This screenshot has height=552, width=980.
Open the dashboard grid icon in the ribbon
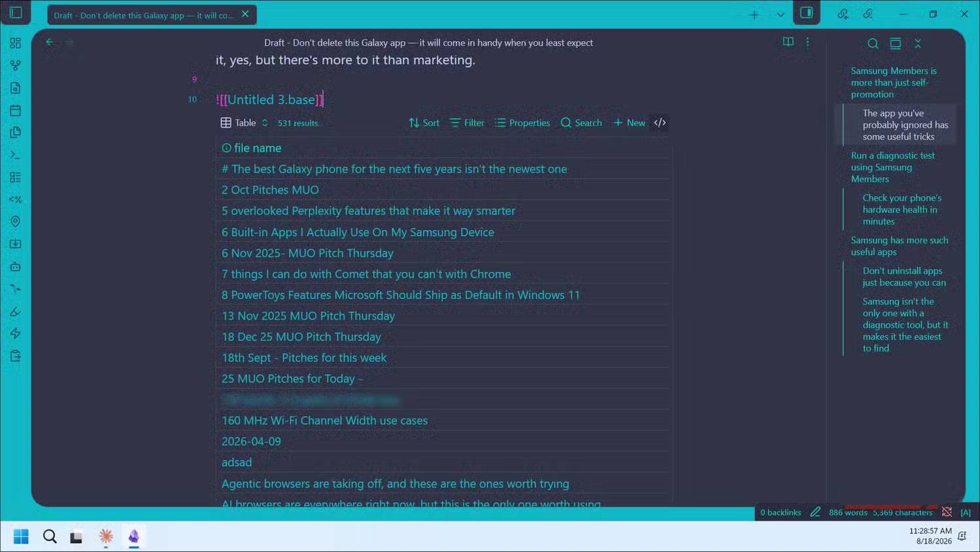click(16, 43)
